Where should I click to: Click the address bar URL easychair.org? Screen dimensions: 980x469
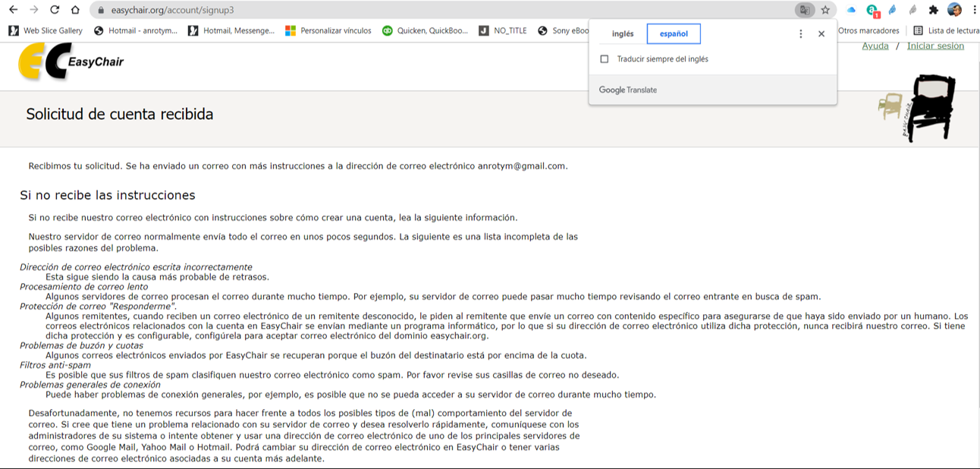point(172,11)
